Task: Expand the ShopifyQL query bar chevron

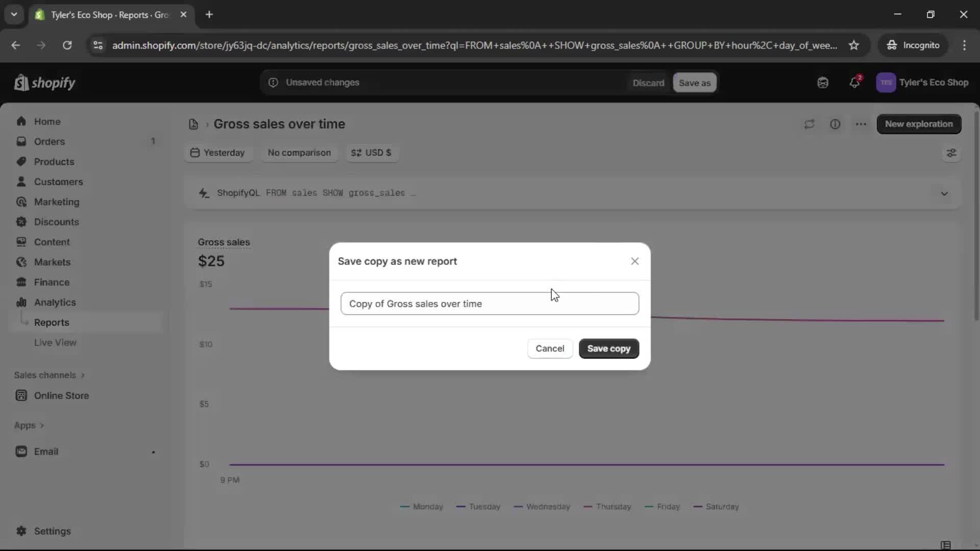Action: 944,193
